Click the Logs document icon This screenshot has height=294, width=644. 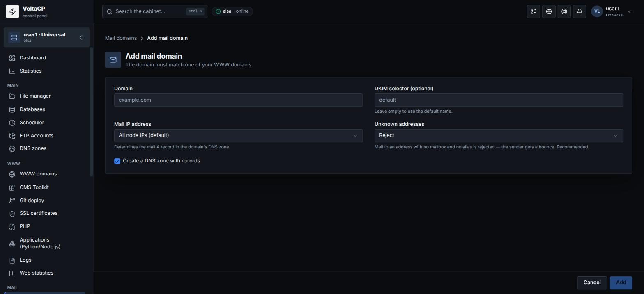(x=12, y=260)
